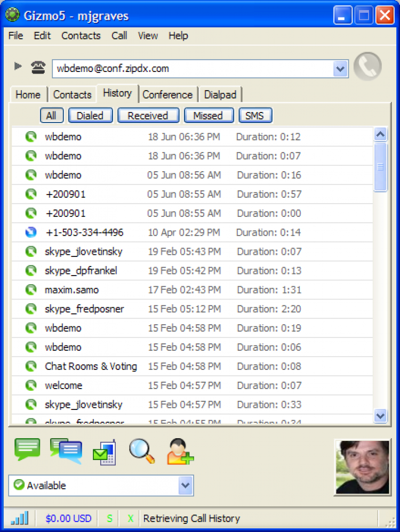Click the magnifying glass search icon
The width and height of the screenshot is (400, 532).
(142, 451)
